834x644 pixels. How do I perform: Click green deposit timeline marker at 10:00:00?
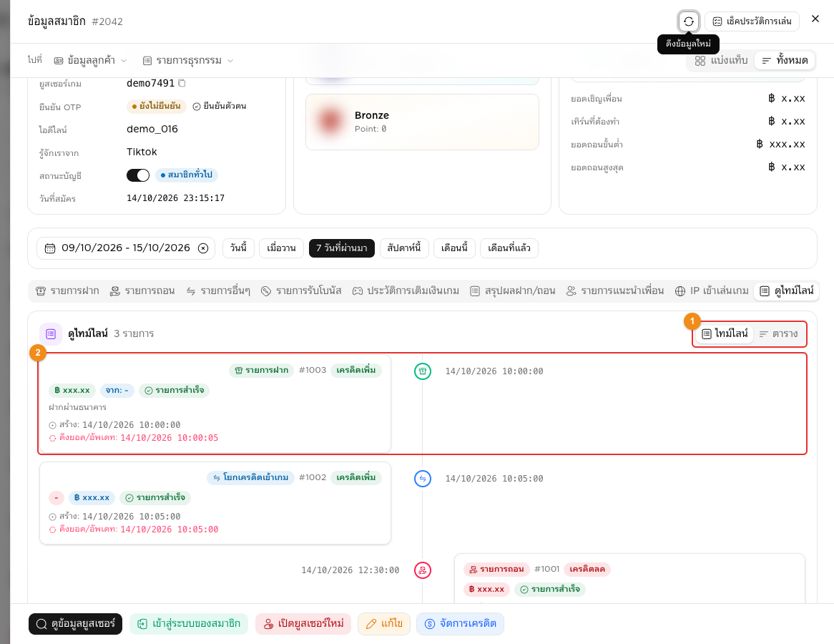tap(422, 371)
